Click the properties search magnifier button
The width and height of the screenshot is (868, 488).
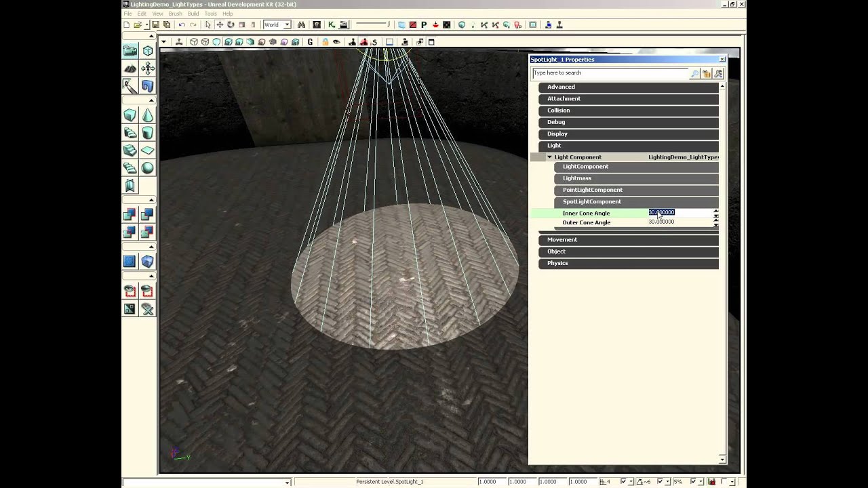694,73
